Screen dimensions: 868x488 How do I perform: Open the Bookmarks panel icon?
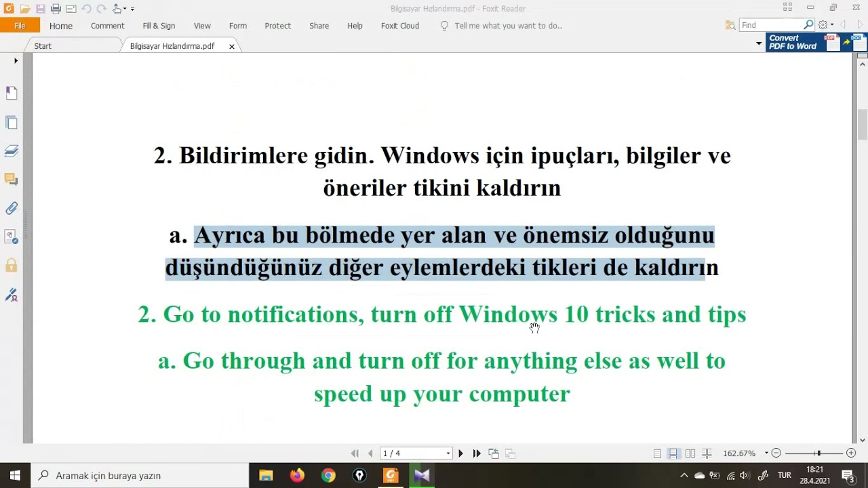point(12,93)
